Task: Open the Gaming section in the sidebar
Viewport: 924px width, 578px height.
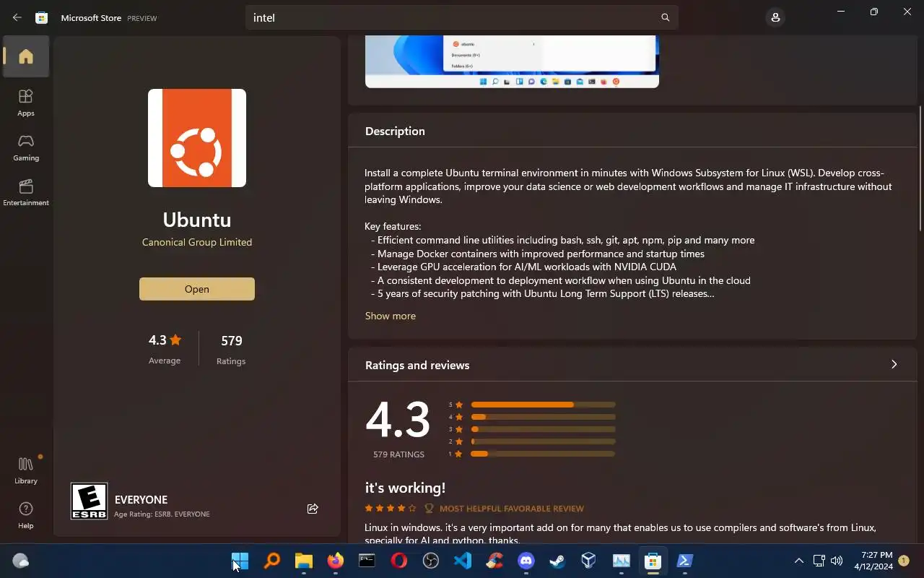Action: click(x=26, y=147)
